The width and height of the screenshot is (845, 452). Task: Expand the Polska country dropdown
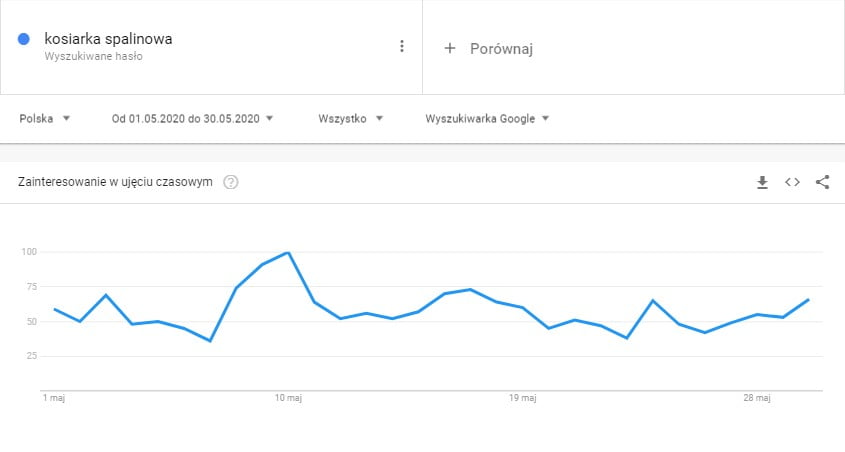tap(45, 119)
